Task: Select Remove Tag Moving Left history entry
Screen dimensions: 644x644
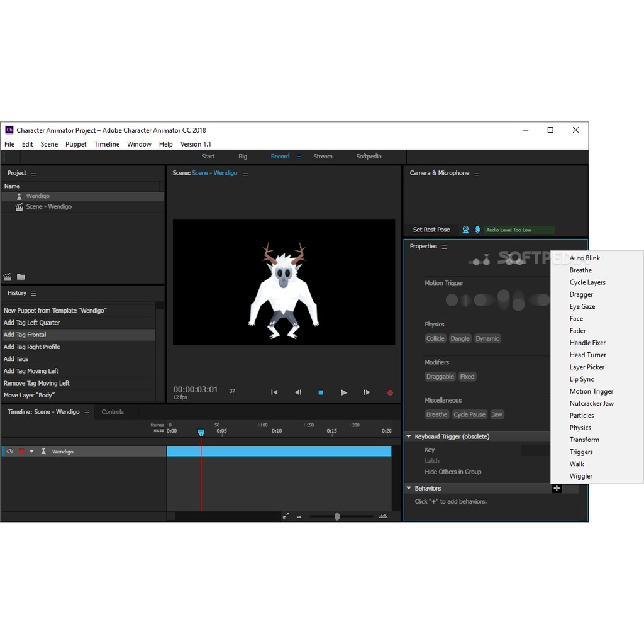Action: click(x=79, y=383)
